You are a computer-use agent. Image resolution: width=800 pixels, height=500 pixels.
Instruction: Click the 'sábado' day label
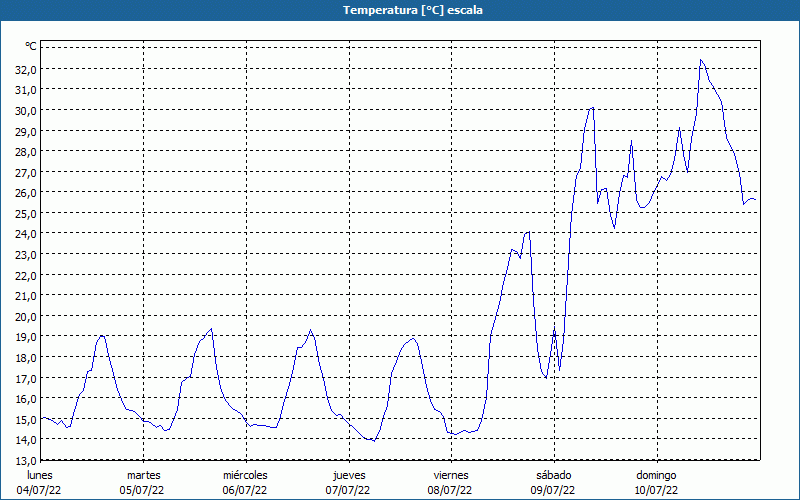pyautogui.click(x=554, y=475)
